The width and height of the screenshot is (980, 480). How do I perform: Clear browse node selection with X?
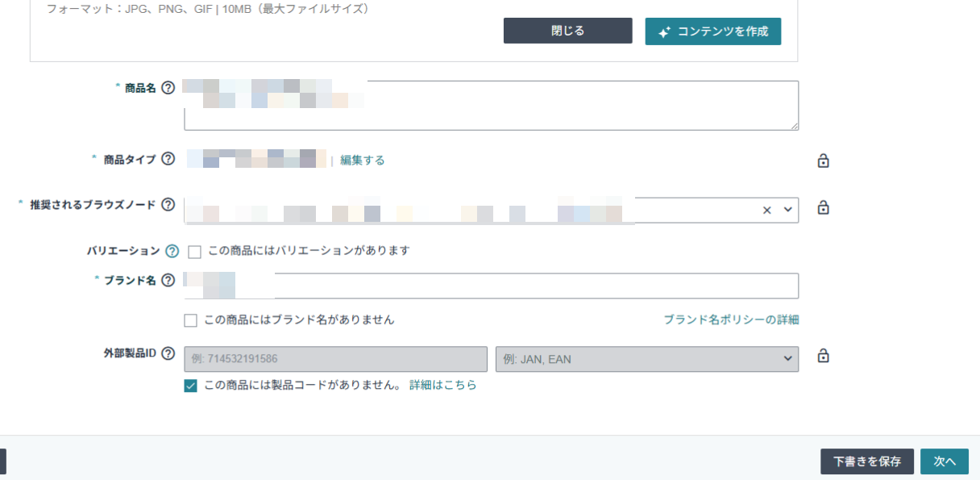tap(766, 210)
